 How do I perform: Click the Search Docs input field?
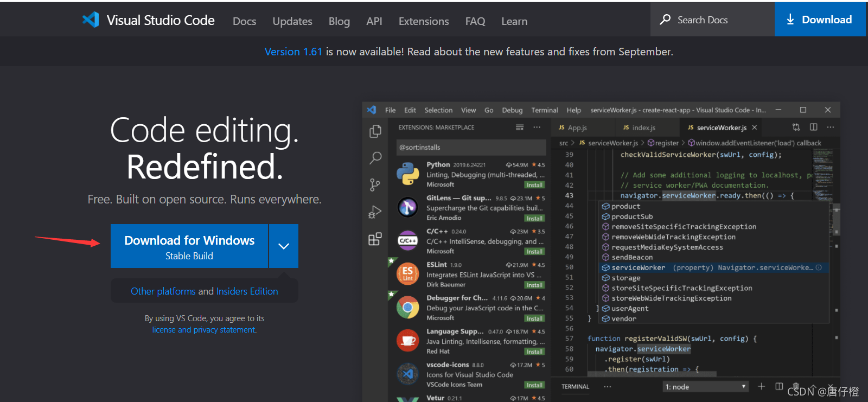(x=712, y=20)
